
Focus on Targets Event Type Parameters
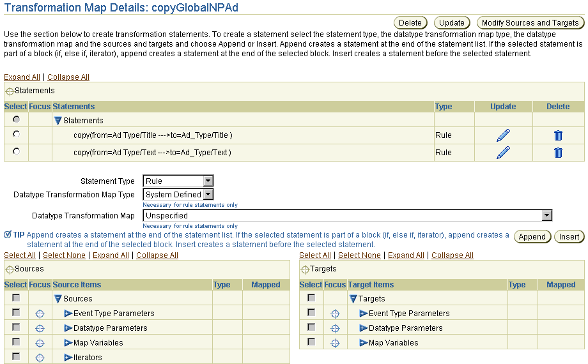click(x=335, y=314)
